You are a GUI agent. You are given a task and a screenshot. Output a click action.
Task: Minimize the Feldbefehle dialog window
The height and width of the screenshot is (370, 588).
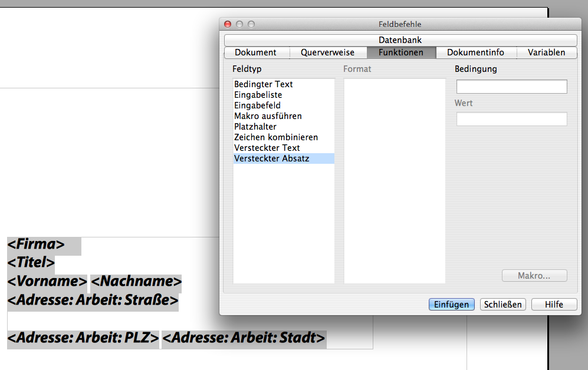click(x=239, y=24)
